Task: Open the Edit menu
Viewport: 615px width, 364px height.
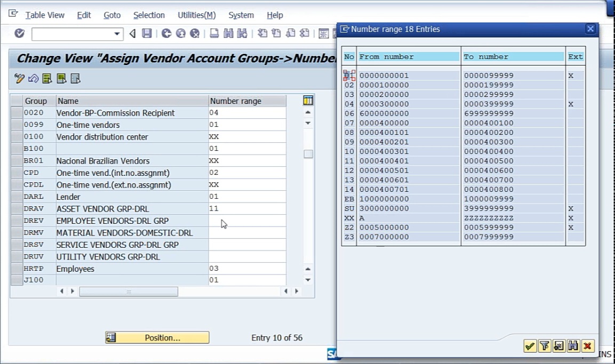Action: point(84,15)
